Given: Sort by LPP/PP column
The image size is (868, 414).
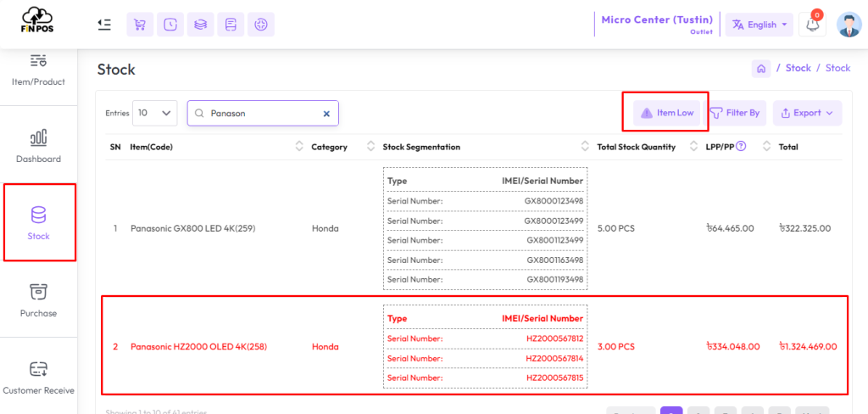Looking at the screenshot, I should point(766,147).
